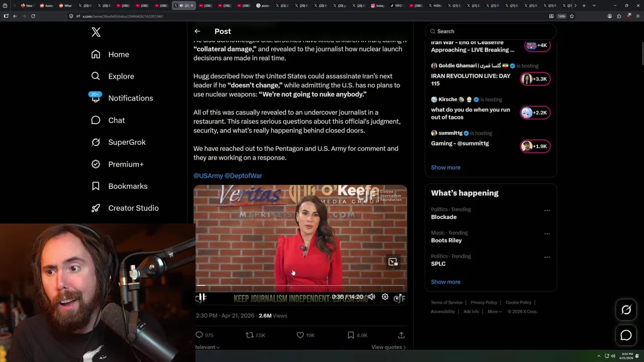Open the SPLC trending topic
The image size is (644, 362).
coord(438,263)
